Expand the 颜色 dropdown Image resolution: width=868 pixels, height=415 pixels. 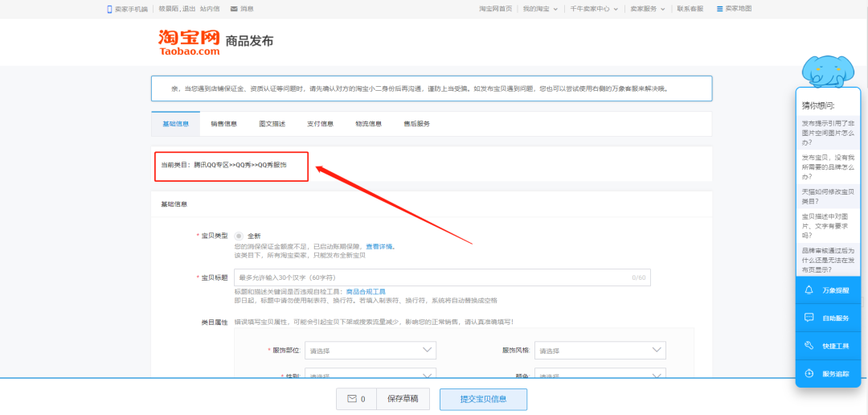[x=600, y=373]
